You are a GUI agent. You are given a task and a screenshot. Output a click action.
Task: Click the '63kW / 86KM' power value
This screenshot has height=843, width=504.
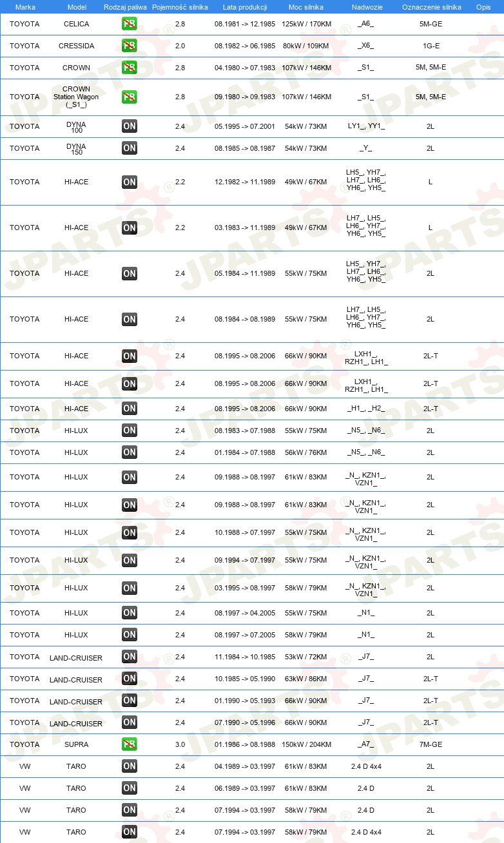pos(307,679)
